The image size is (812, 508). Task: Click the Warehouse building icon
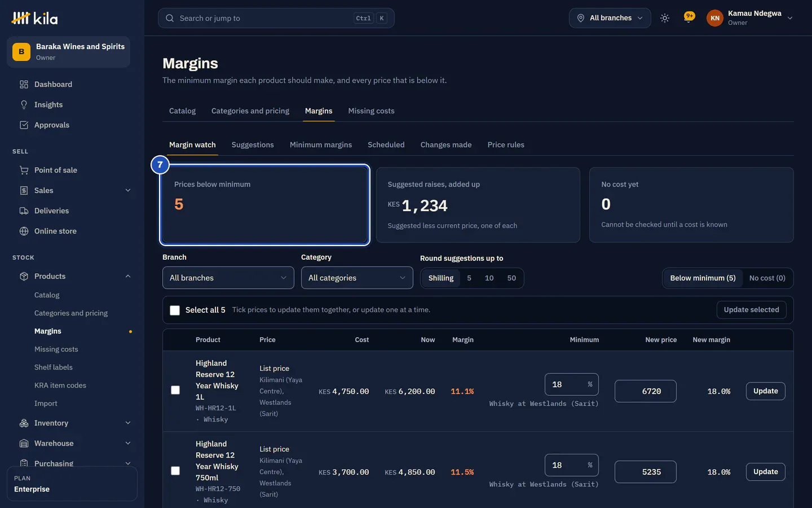pyautogui.click(x=24, y=444)
